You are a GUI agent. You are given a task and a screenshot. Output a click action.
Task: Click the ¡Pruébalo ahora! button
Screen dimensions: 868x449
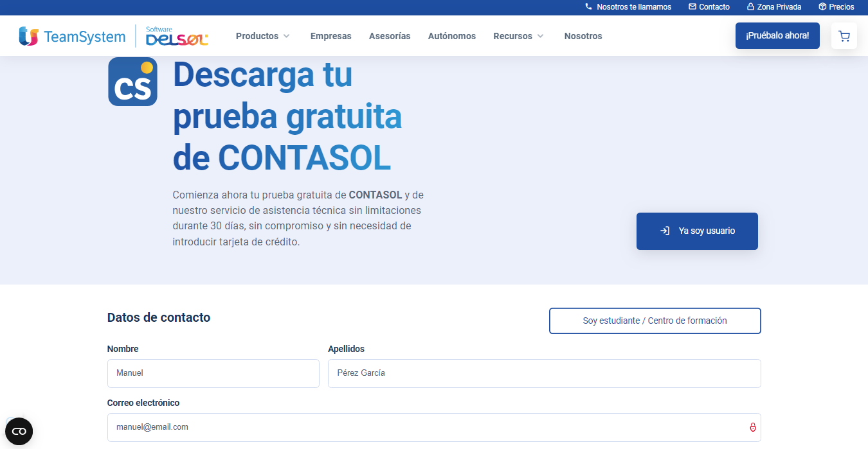(x=777, y=35)
